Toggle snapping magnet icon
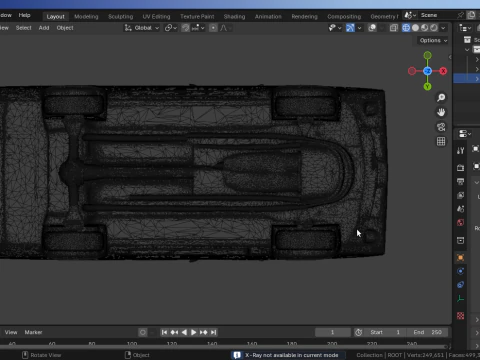The width and height of the screenshot is (480, 360). coord(185,28)
